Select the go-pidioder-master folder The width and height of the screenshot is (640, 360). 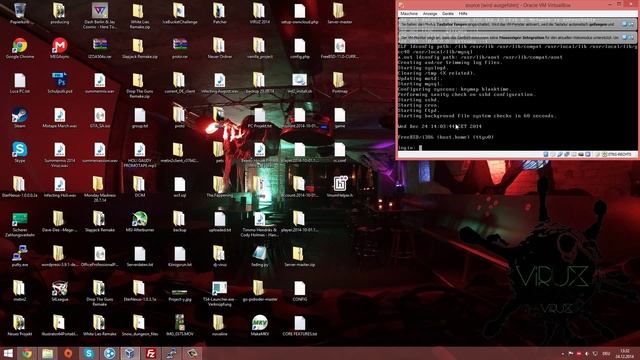click(260, 291)
